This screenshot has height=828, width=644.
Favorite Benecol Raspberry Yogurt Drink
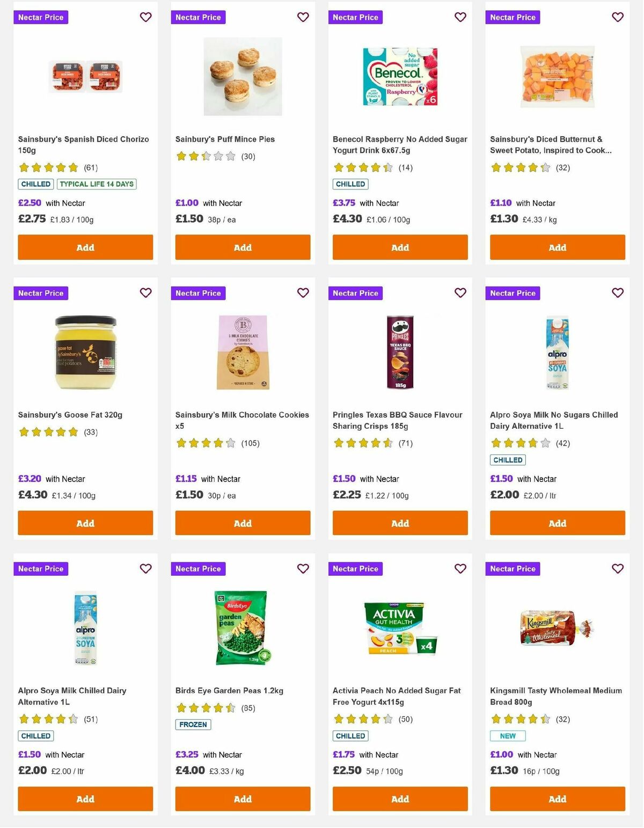point(460,17)
